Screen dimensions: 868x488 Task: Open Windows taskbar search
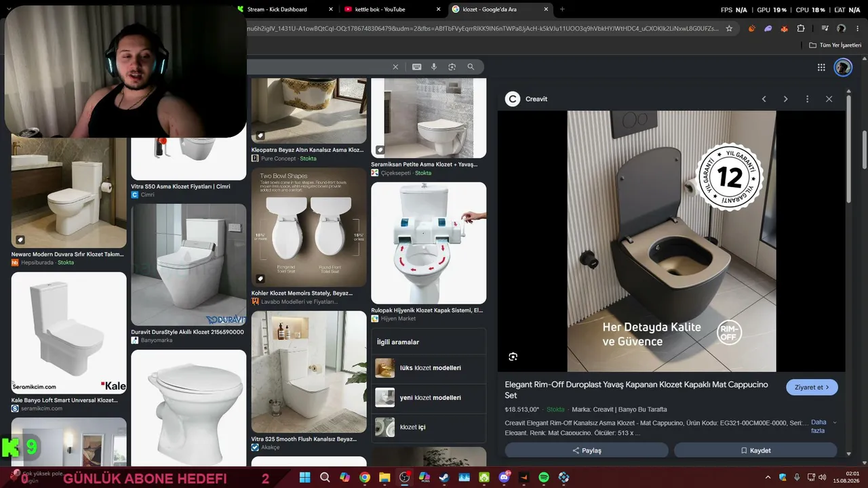pyautogui.click(x=325, y=477)
